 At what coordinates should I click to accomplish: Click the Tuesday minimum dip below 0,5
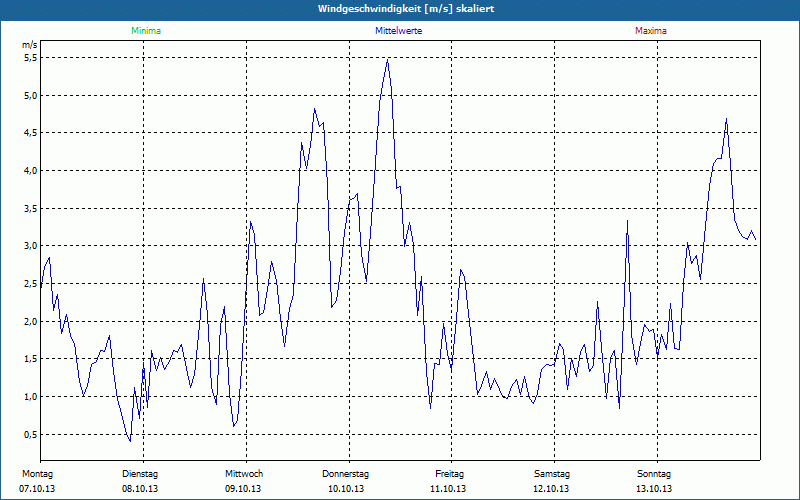click(130, 441)
